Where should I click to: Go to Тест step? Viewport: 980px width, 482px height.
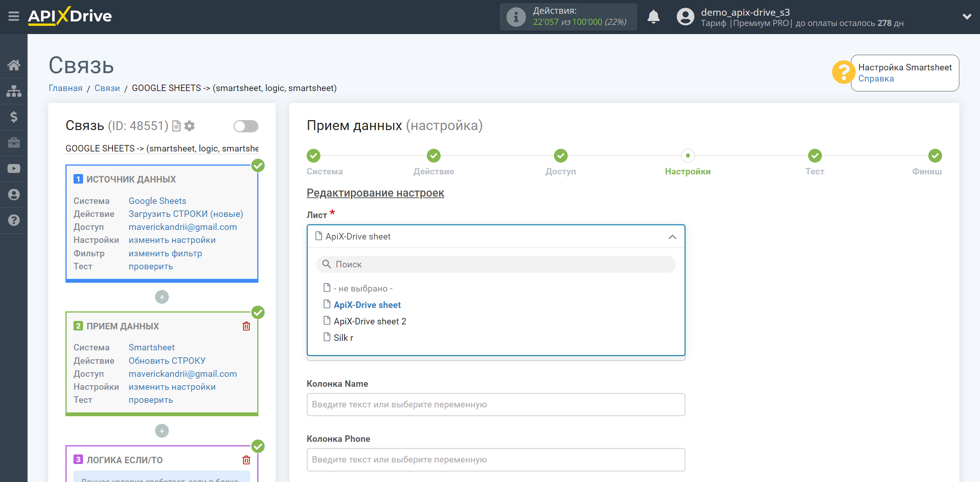tap(815, 156)
